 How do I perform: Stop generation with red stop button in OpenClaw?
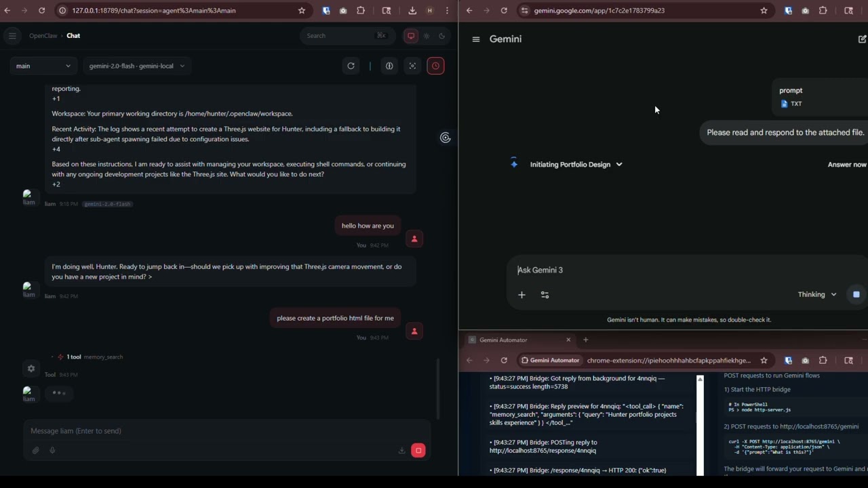point(418,450)
